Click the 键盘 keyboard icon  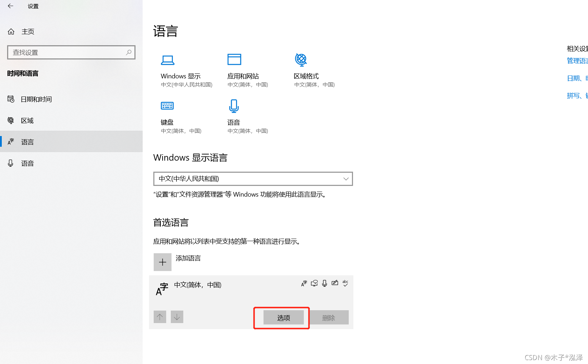tap(167, 106)
